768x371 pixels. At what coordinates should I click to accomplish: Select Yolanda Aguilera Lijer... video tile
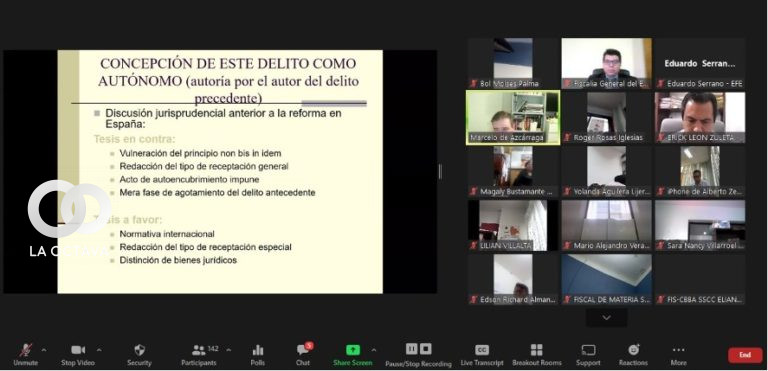point(606,172)
